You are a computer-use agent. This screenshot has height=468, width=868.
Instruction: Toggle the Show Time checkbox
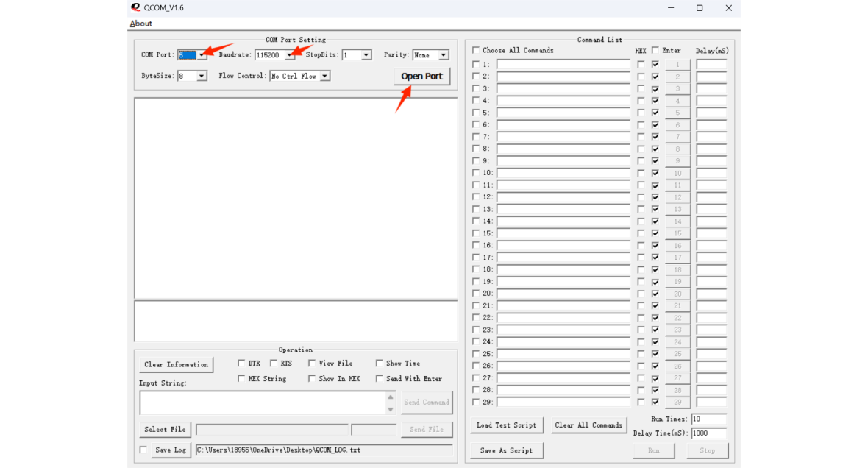380,364
